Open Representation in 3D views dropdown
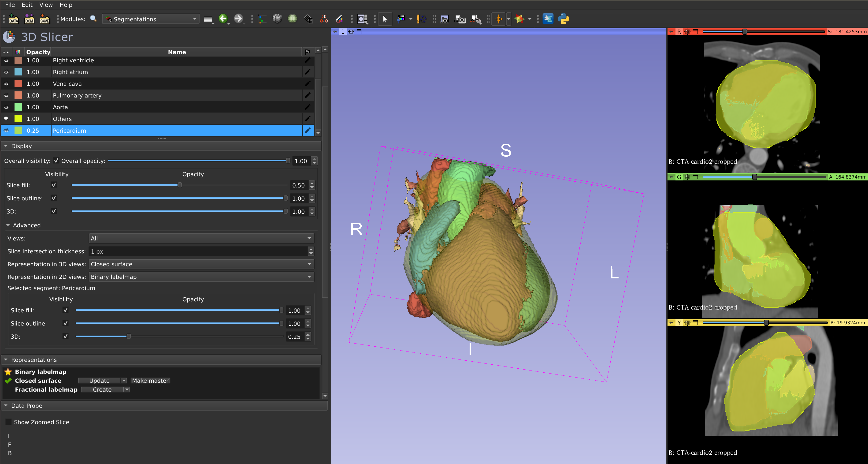This screenshot has height=464, width=868. click(201, 264)
